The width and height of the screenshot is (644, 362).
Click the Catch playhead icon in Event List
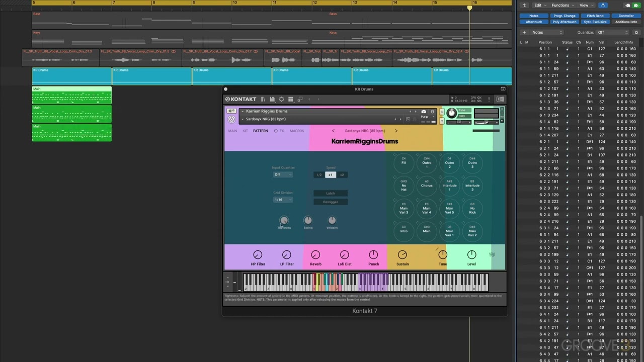[x=603, y=6]
